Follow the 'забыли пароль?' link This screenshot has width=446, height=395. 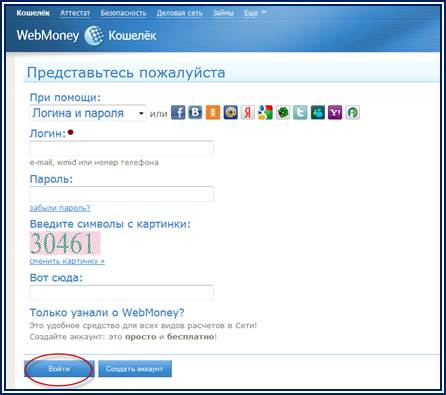point(60,208)
